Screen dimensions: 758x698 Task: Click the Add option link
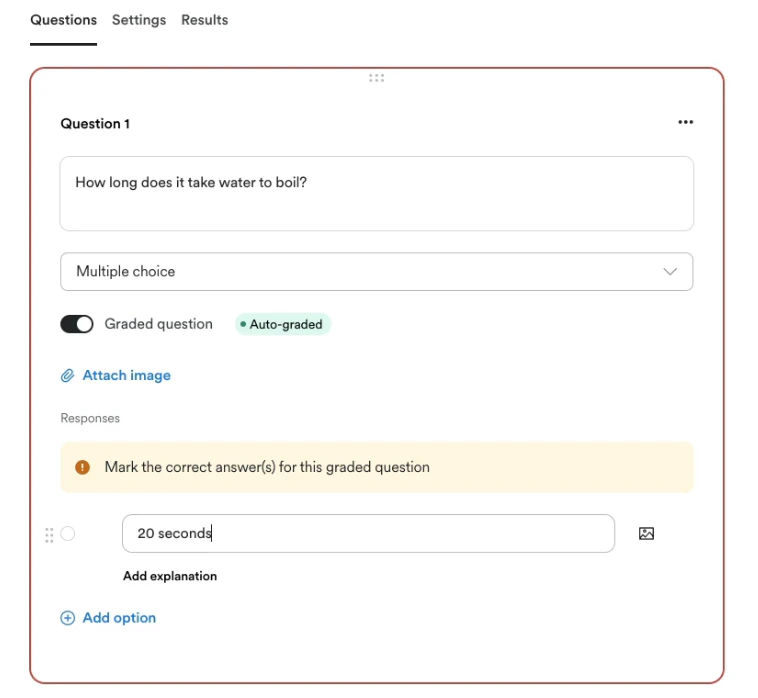[119, 617]
